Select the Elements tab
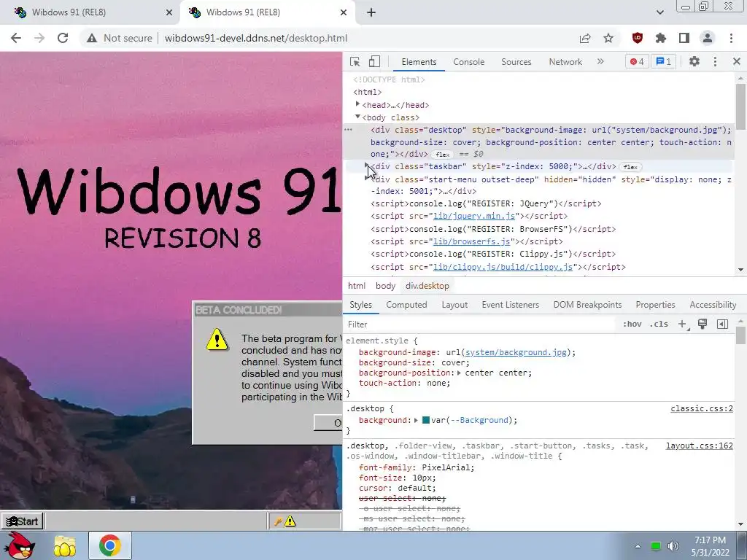The width and height of the screenshot is (747, 560). (x=419, y=61)
